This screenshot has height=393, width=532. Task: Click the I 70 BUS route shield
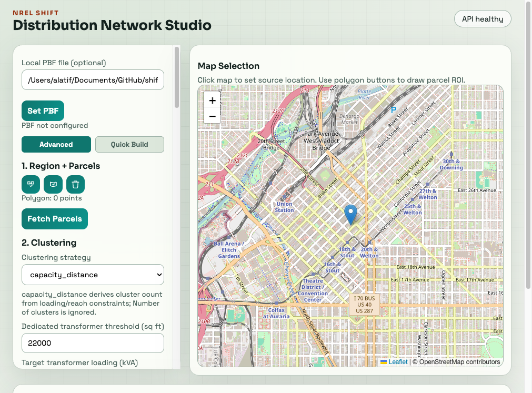364,305
